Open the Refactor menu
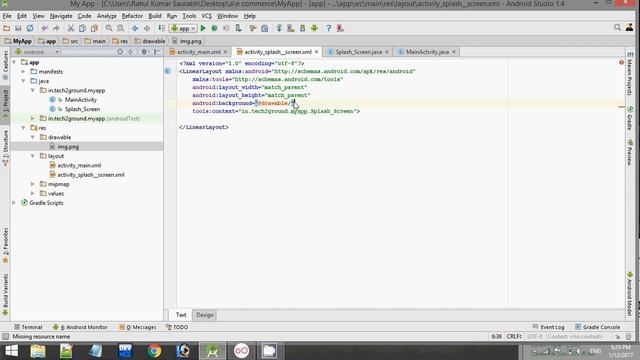 [x=132, y=16]
